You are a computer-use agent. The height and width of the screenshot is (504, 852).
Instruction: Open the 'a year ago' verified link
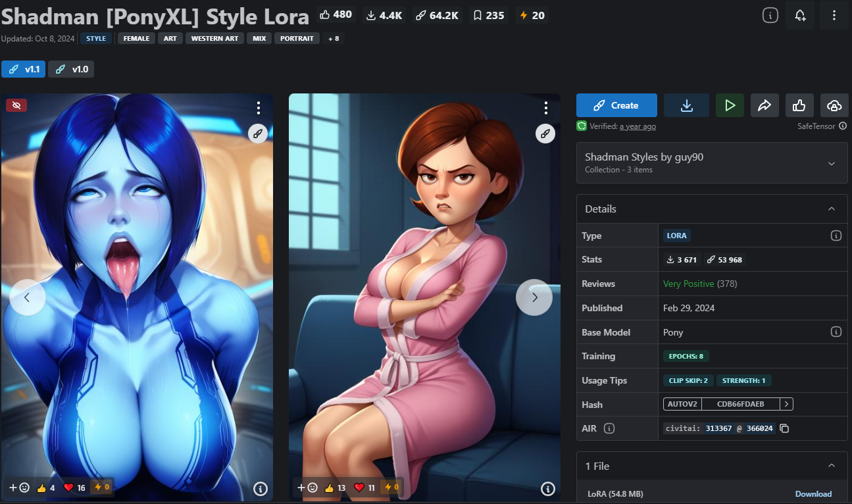(x=638, y=126)
